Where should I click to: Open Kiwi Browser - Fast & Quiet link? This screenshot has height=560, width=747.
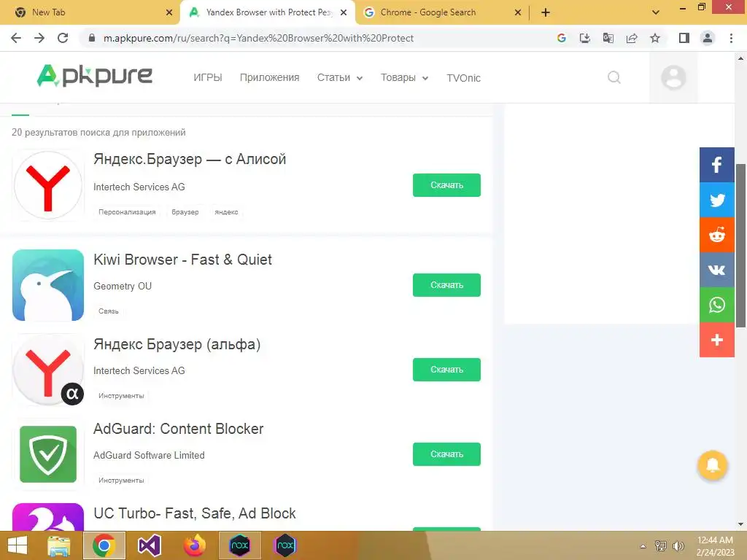(182, 260)
